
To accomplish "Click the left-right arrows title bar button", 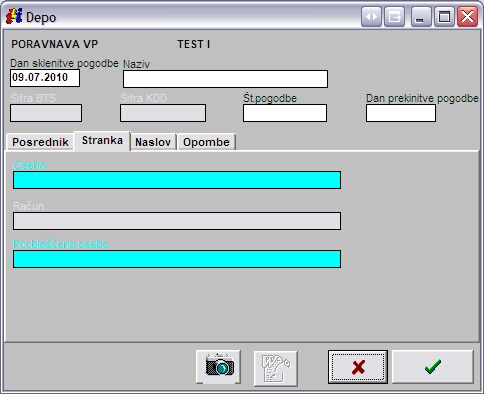I will [371, 16].
